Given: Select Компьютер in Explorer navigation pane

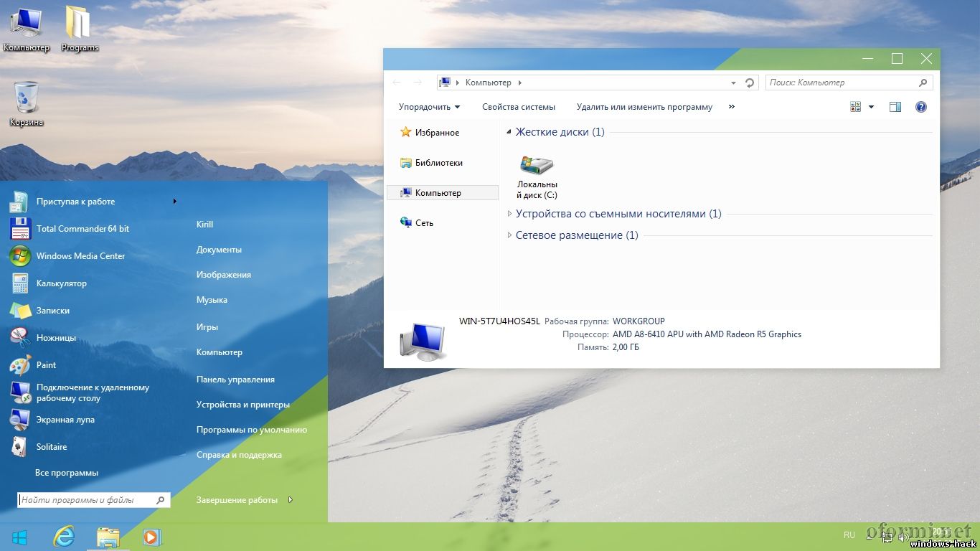Looking at the screenshot, I should click(x=442, y=193).
